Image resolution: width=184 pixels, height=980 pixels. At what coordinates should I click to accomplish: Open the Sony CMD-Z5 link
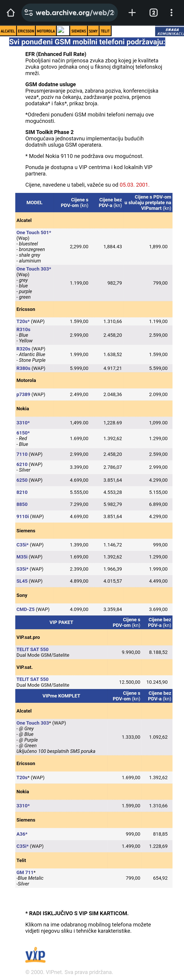(25, 609)
